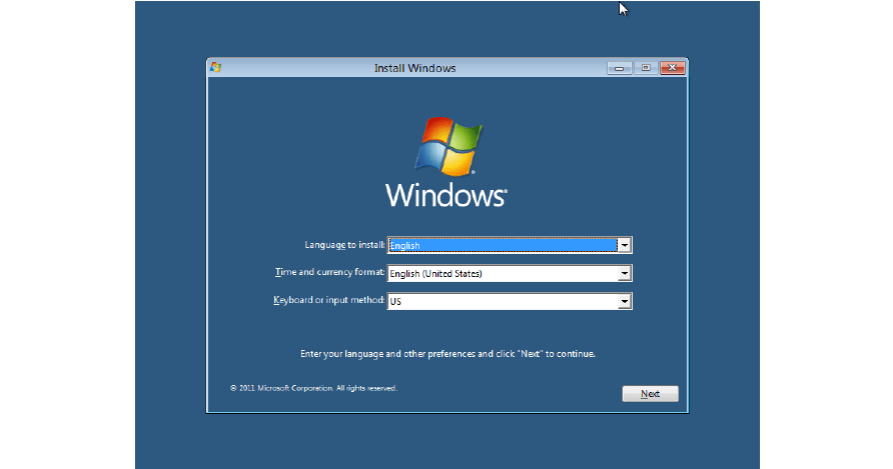The image size is (893, 469).
Task: Click the 'Keyboard or input method' label
Action: [329, 300]
